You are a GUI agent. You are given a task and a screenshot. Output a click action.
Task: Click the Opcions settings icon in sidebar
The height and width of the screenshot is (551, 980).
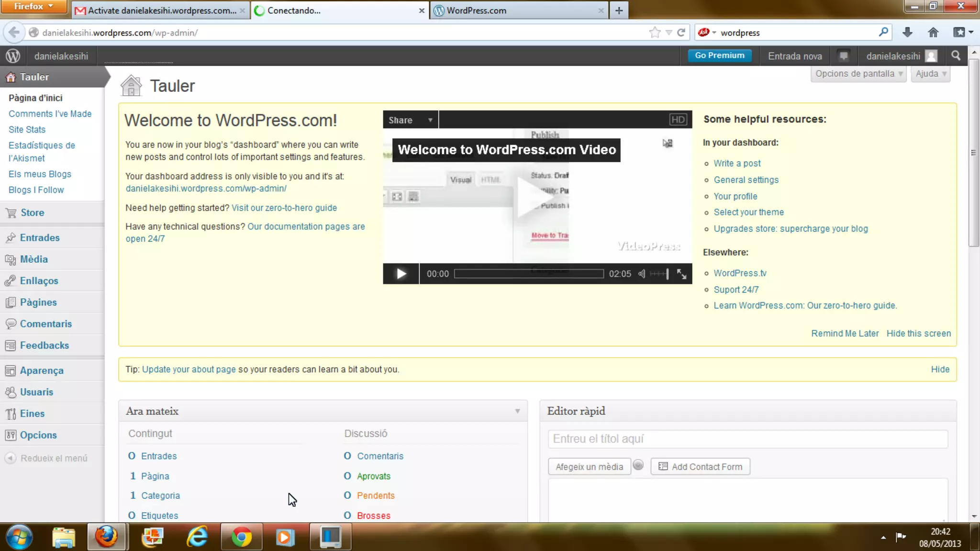point(11,435)
